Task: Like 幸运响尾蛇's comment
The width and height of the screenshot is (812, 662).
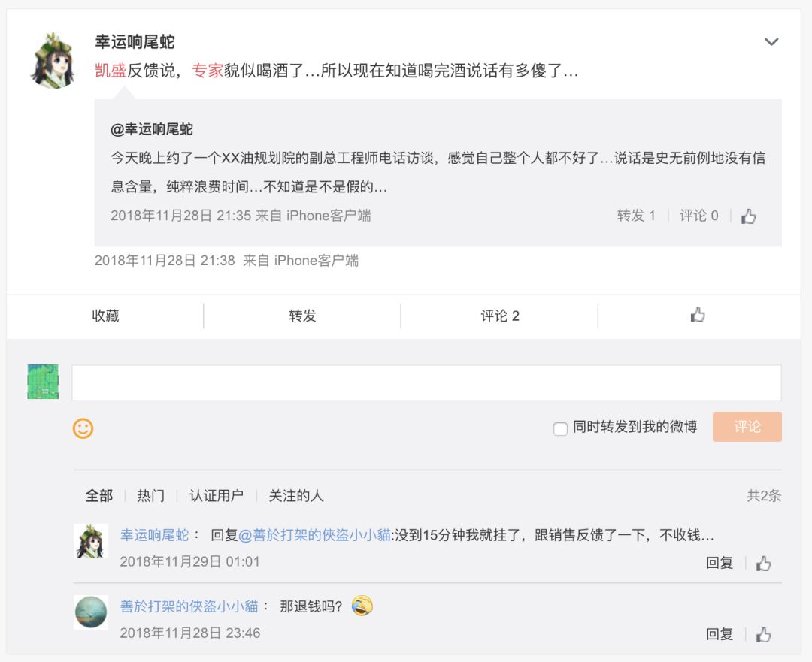Action: pos(764,562)
